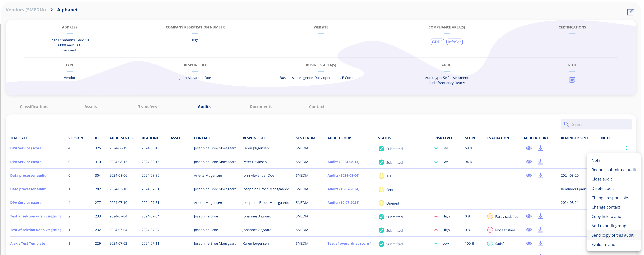This screenshot has width=644, height=255.
Task: Choose Note from context menu
Action: (614, 160)
